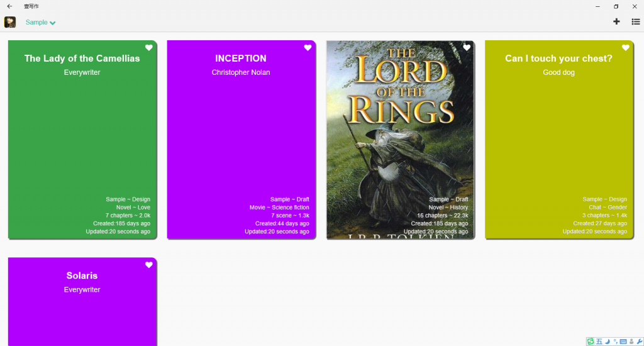Click the wrench settings icon in IME bar
This screenshot has height=346, width=644.
tap(640, 342)
